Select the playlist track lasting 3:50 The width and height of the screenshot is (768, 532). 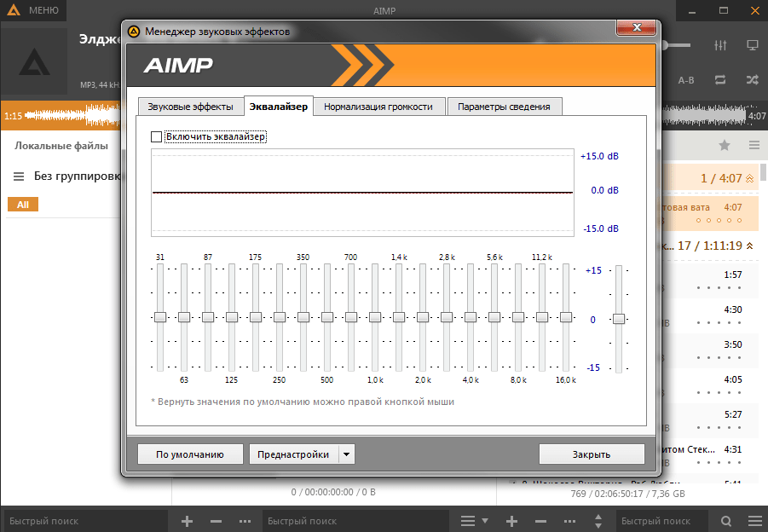[x=710, y=350]
